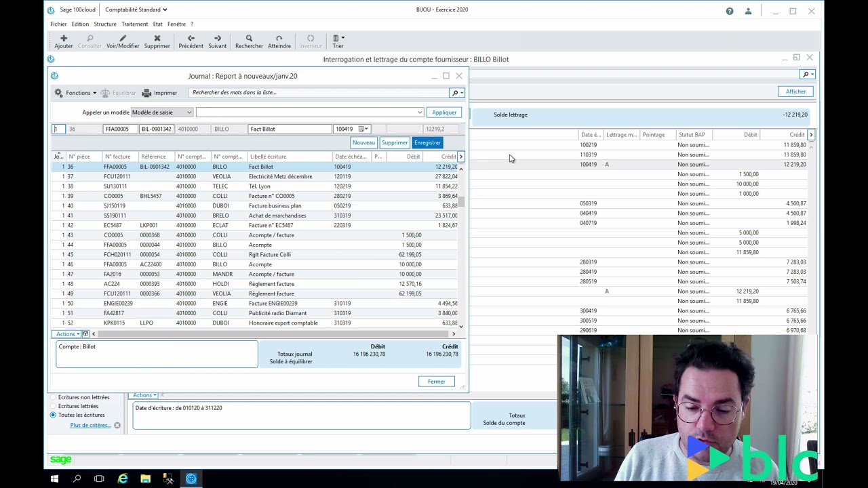Open Actions dropdown in Interrogation window

point(144,395)
